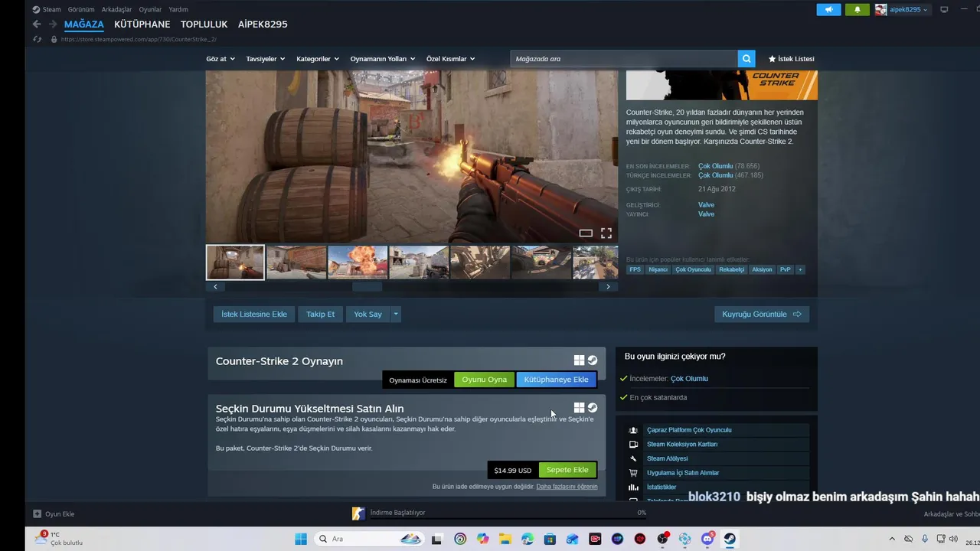Click the magnifier search button in store
Image resolution: width=980 pixels, height=551 pixels.
pyautogui.click(x=746, y=59)
